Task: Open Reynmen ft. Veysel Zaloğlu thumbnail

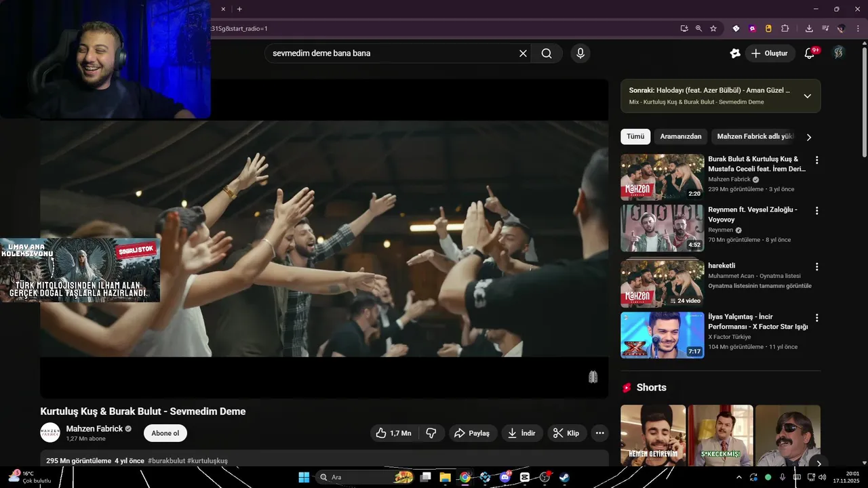Action: [x=662, y=228]
